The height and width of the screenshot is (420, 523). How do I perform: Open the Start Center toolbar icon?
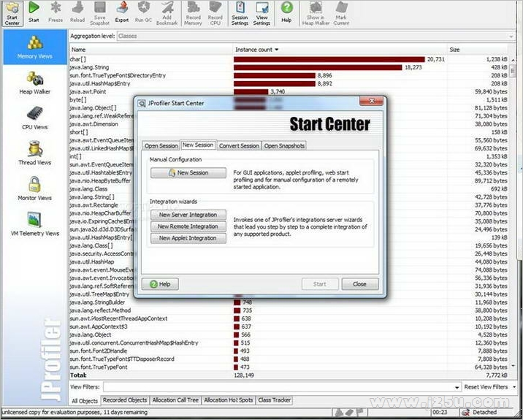pos(12,13)
